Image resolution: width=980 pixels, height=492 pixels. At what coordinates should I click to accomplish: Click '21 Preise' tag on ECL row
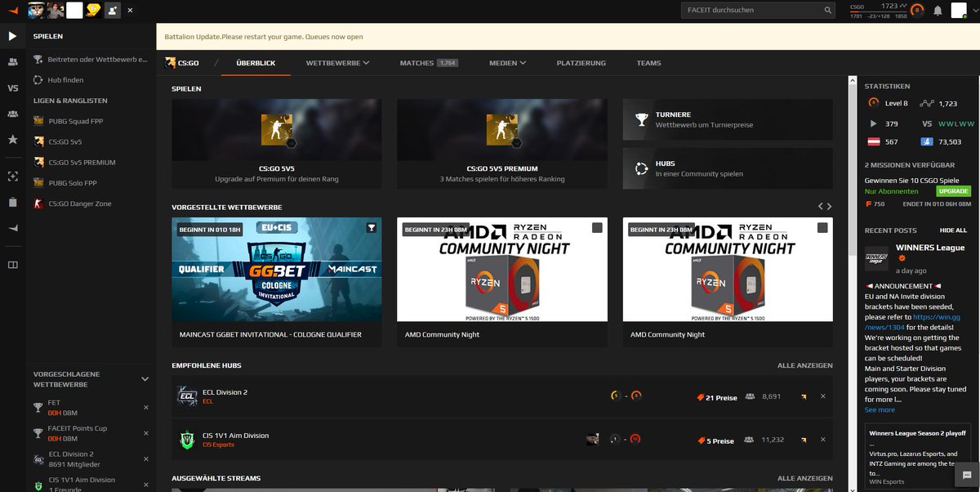pyautogui.click(x=717, y=397)
